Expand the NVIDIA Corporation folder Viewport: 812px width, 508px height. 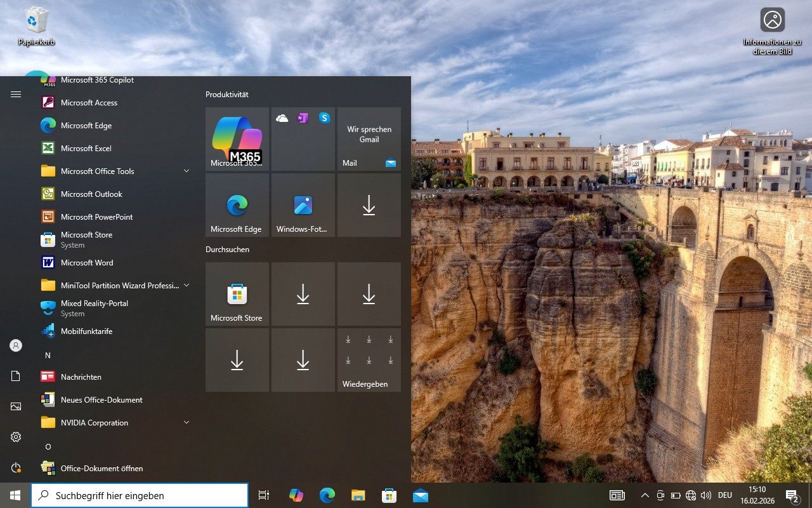115,422
